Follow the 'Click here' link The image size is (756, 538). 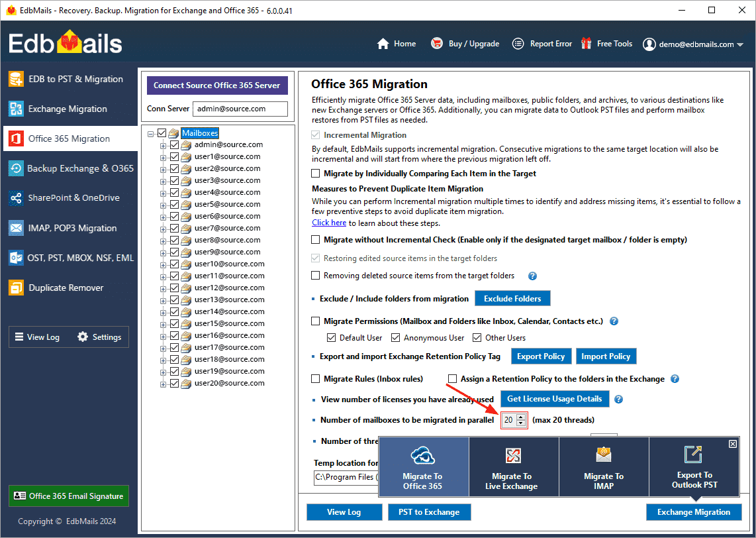point(329,223)
